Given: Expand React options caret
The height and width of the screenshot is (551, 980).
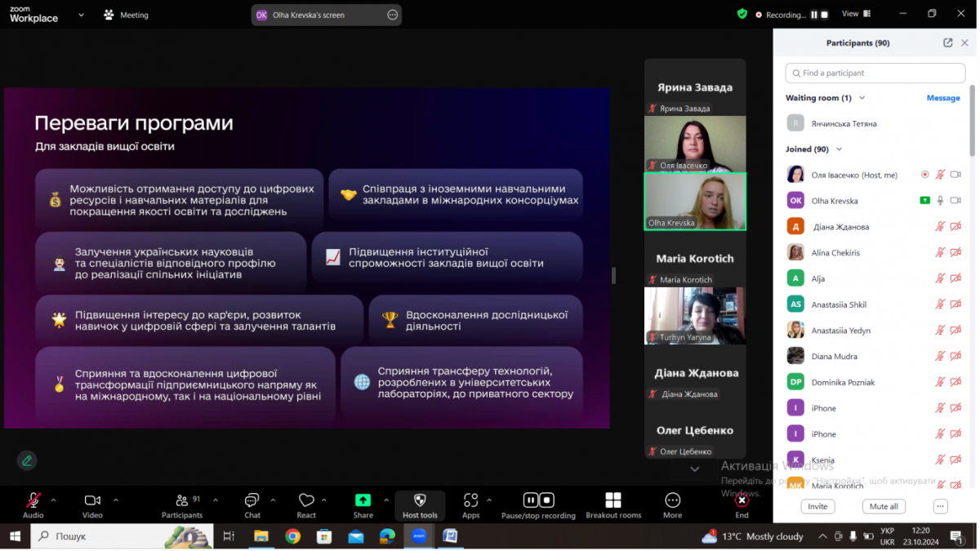Looking at the screenshot, I should tap(324, 500).
